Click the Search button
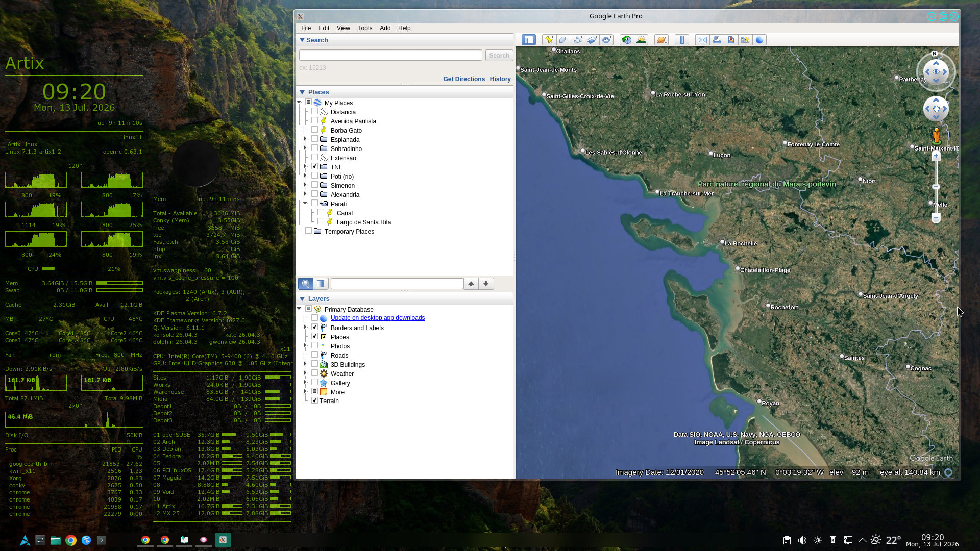 tap(499, 55)
